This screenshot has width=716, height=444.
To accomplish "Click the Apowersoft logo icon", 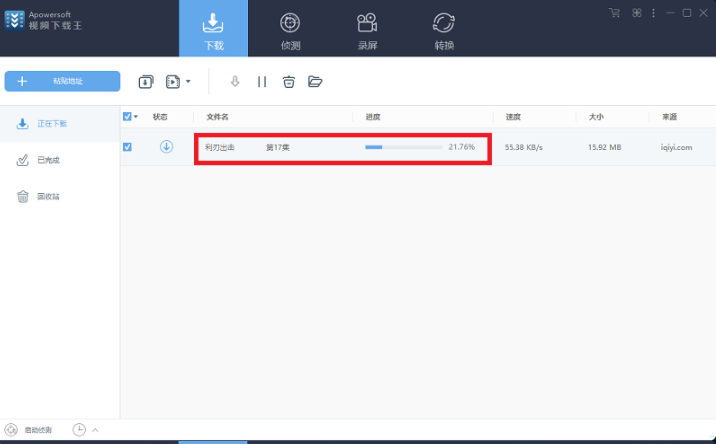I will click(x=14, y=20).
